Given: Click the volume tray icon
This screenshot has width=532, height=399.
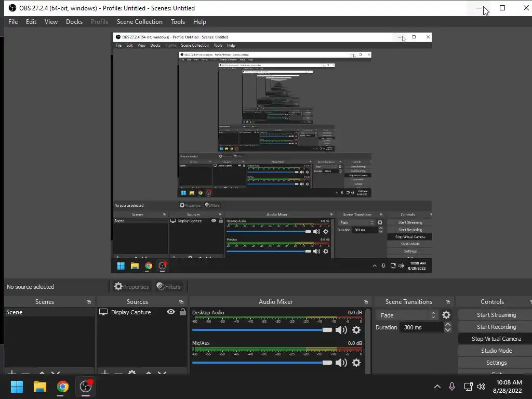Looking at the screenshot, I should pyautogui.click(x=481, y=387).
